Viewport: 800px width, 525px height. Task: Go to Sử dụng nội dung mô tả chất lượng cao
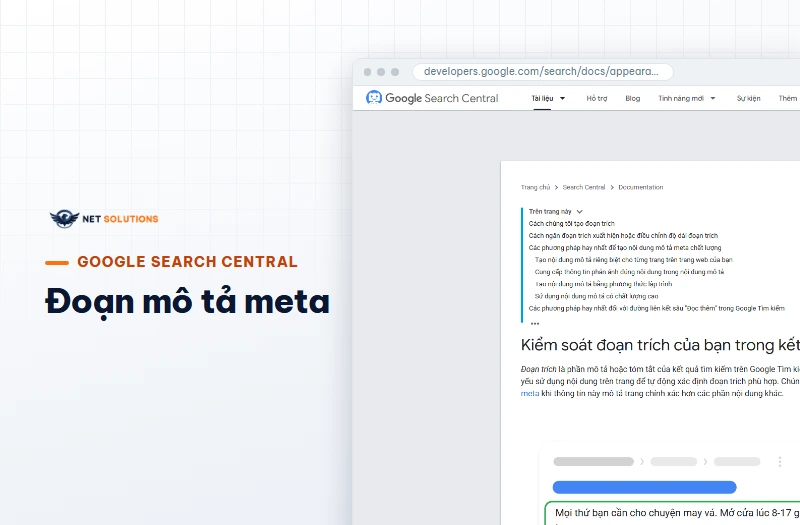click(596, 296)
